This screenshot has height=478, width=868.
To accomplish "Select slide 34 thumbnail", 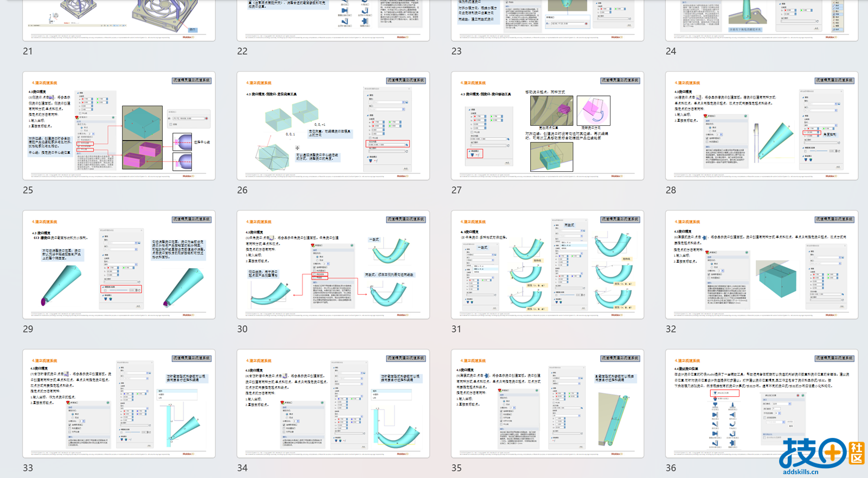I will click(333, 403).
